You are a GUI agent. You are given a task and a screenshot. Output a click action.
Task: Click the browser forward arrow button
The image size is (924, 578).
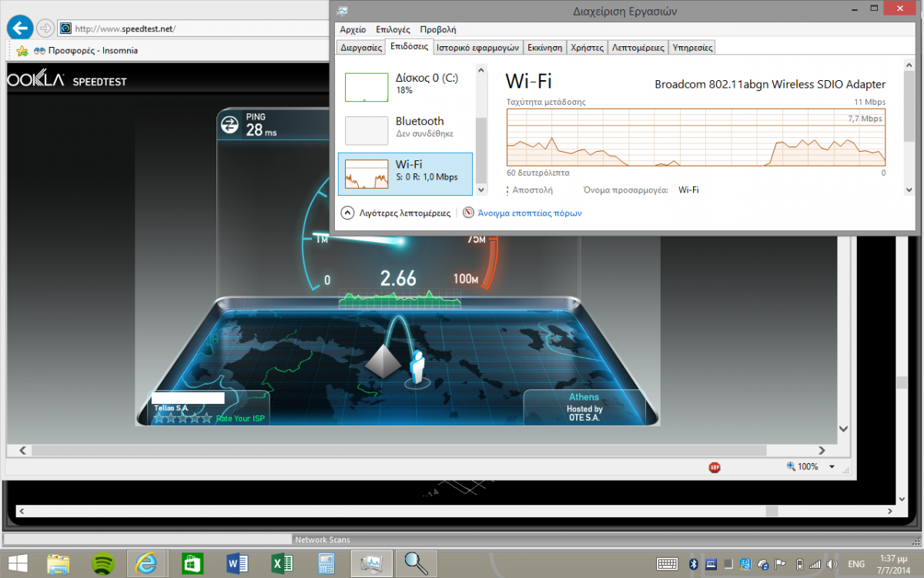point(45,29)
